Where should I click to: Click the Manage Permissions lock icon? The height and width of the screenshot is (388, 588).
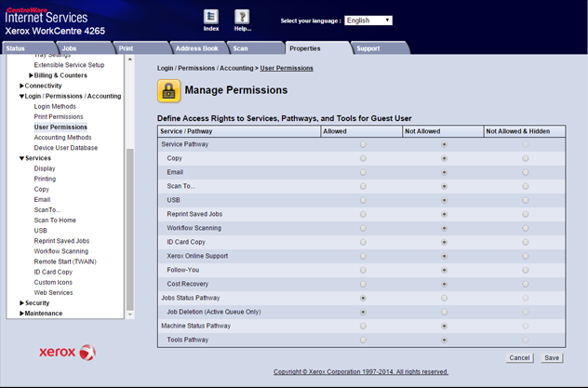tap(168, 90)
